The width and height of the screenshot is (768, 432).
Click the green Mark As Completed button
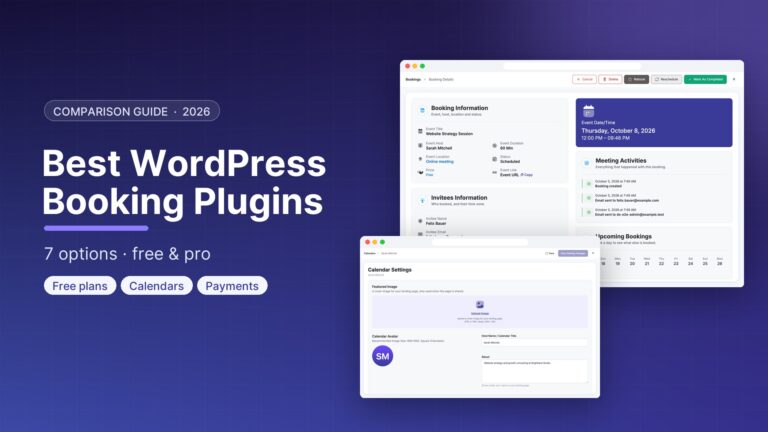705,79
